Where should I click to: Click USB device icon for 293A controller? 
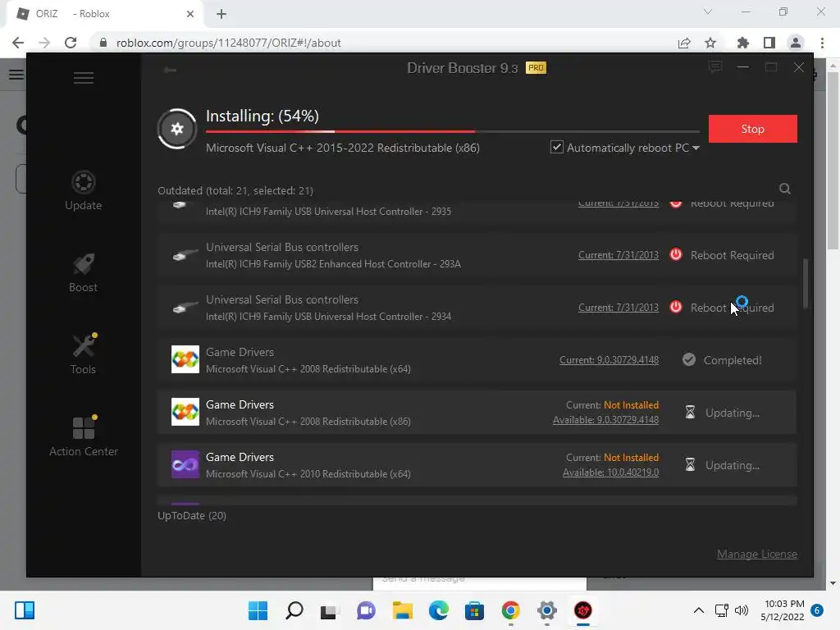click(185, 256)
